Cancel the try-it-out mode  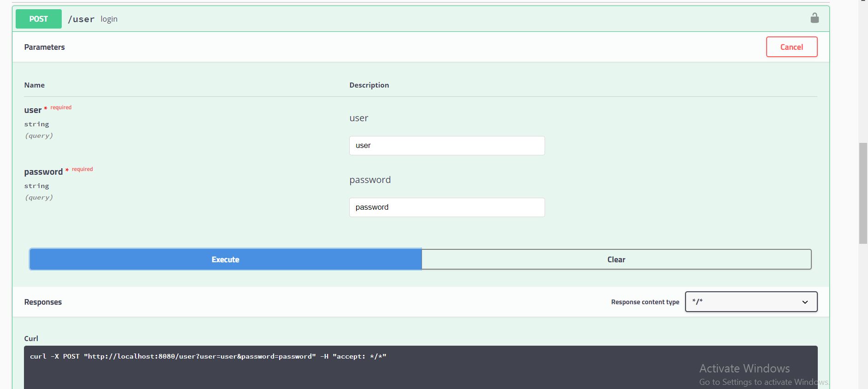792,47
